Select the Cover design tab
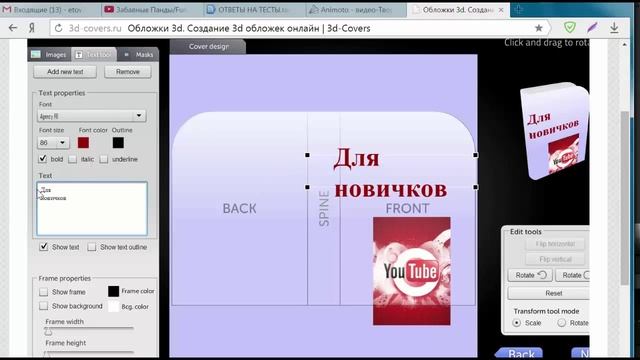This screenshot has width=640, height=360. 208,47
